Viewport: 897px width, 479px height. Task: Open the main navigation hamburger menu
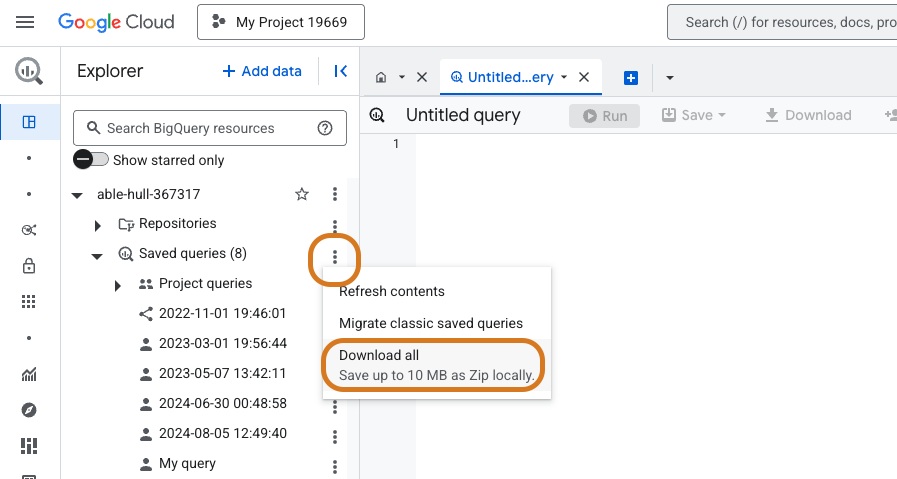25,22
